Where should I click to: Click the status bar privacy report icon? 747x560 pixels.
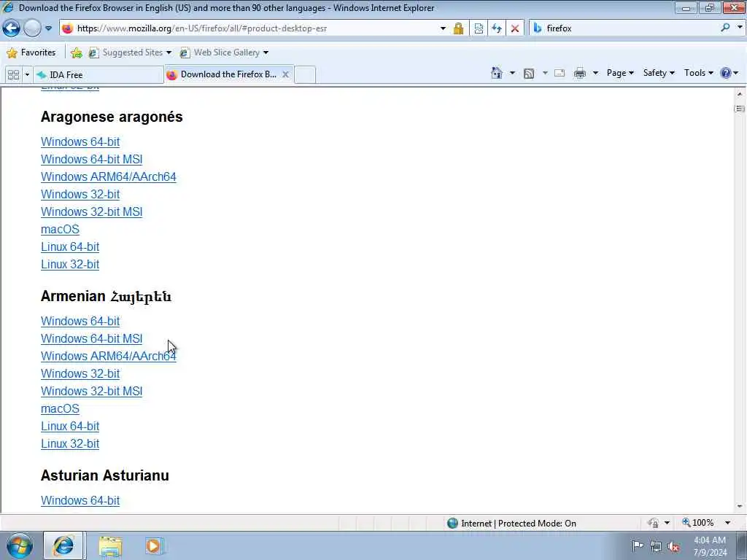point(653,524)
